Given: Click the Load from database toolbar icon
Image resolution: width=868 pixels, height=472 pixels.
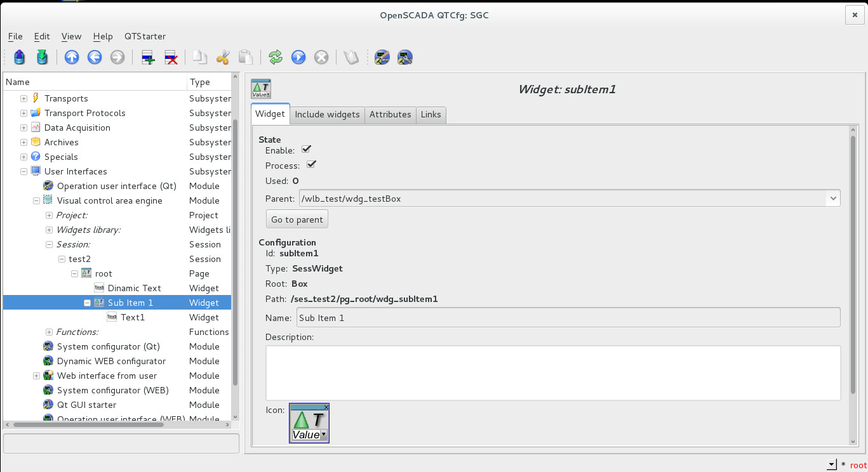Looking at the screenshot, I should tap(20, 58).
